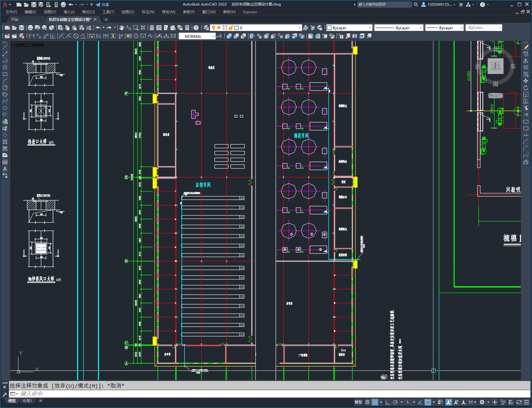532x408 pixels.
Task: Click the layer 0 color swatch
Action: [x=237, y=28]
